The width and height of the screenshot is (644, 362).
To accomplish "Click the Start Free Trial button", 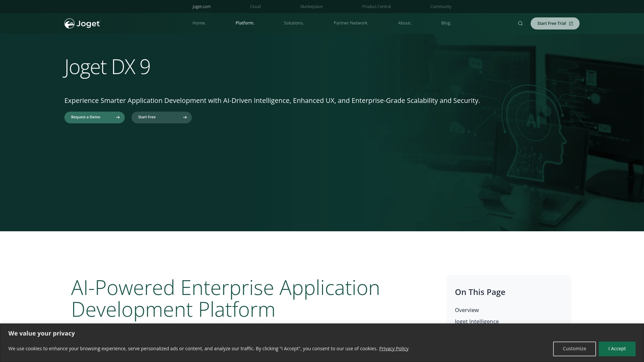I will pos(555,23).
